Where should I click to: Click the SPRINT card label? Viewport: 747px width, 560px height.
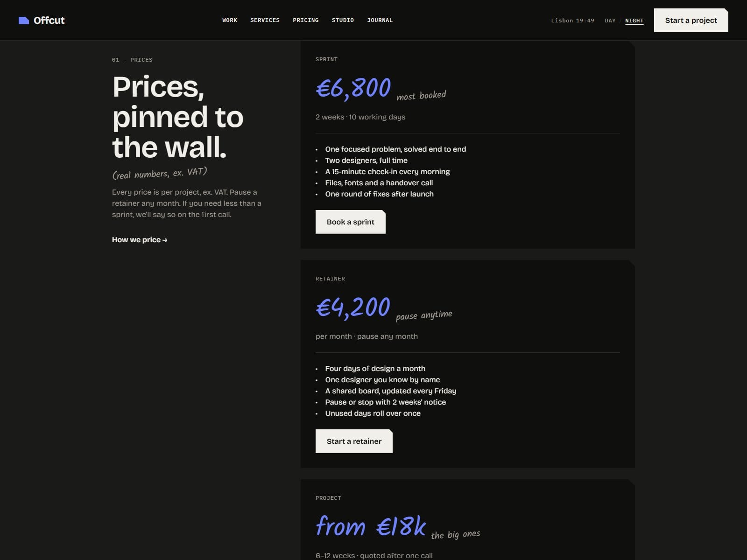[326, 59]
